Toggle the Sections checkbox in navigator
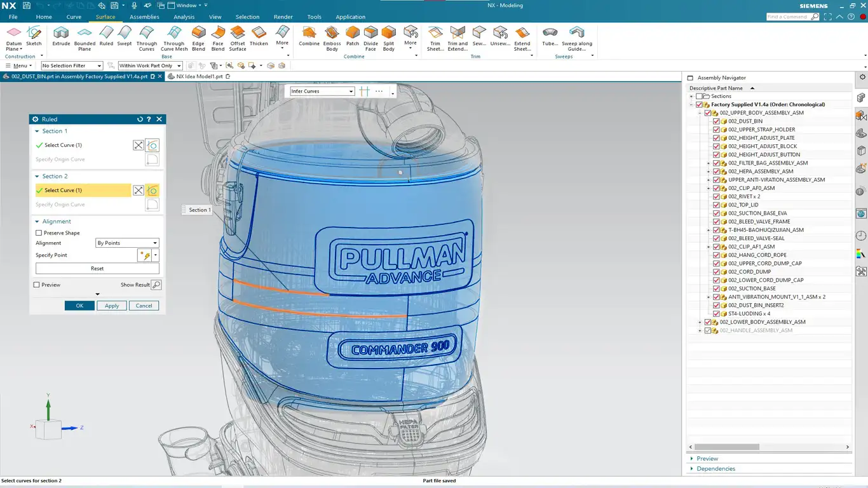 [699, 96]
